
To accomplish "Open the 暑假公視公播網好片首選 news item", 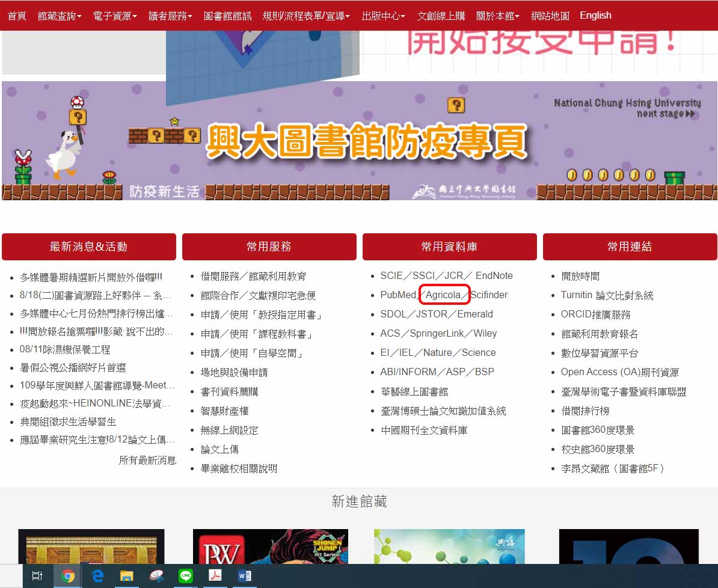I will click(73, 368).
